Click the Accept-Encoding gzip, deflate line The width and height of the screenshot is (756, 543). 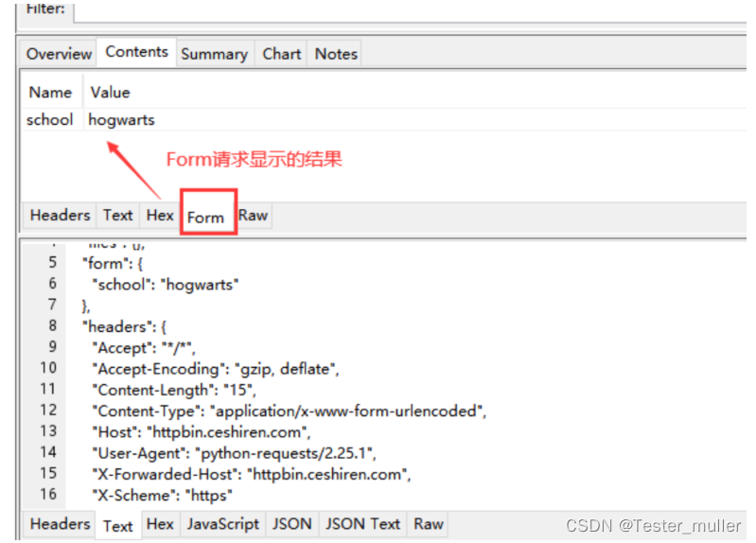pos(215,369)
